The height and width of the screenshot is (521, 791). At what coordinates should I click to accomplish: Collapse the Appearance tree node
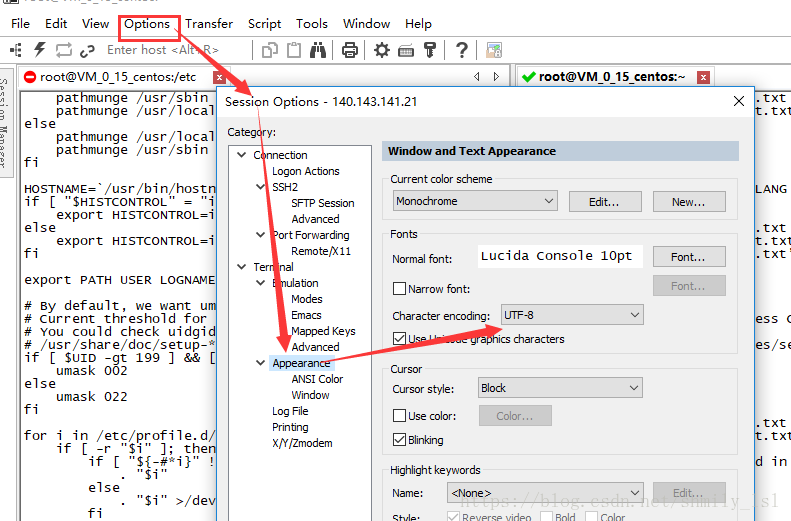[x=260, y=363]
